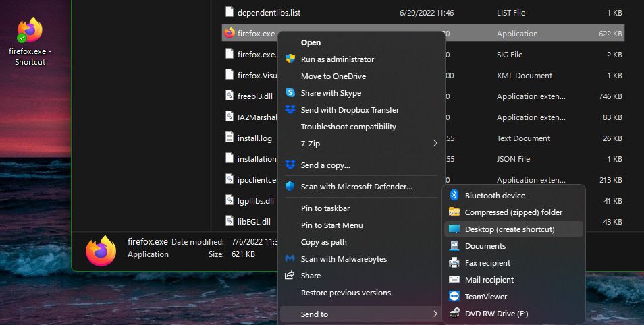Select the libEGL.dll file name

[254, 222]
